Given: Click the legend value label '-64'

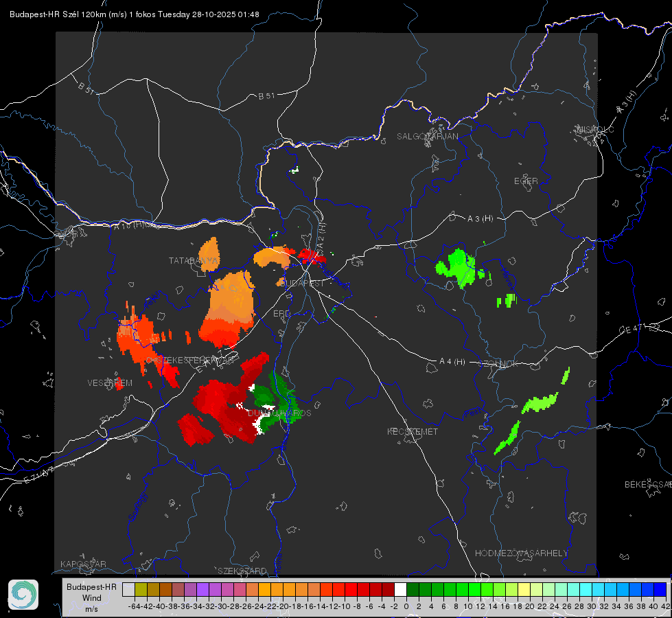Looking at the screenshot, I should pos(134,606).
